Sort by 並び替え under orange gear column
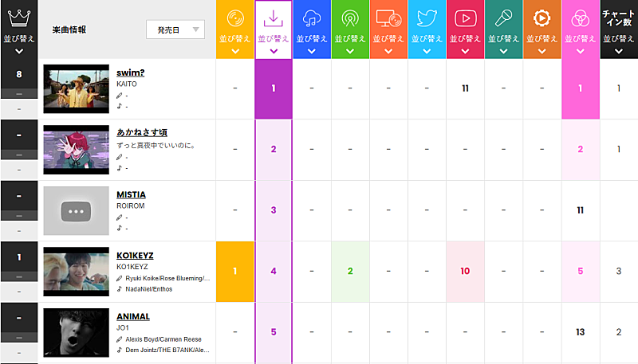638x364 pixels. pyautogui.click(x=542, y=39)
